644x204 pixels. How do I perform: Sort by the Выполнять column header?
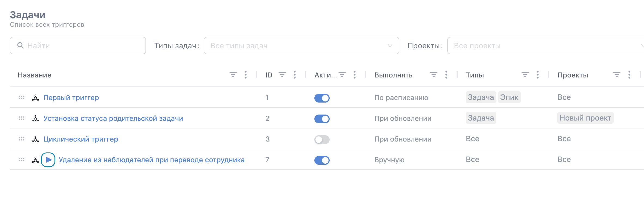[393, 75]
